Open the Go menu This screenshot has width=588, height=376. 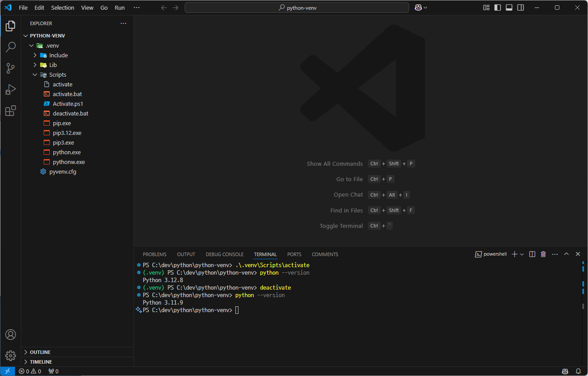(x=104, y=7)
